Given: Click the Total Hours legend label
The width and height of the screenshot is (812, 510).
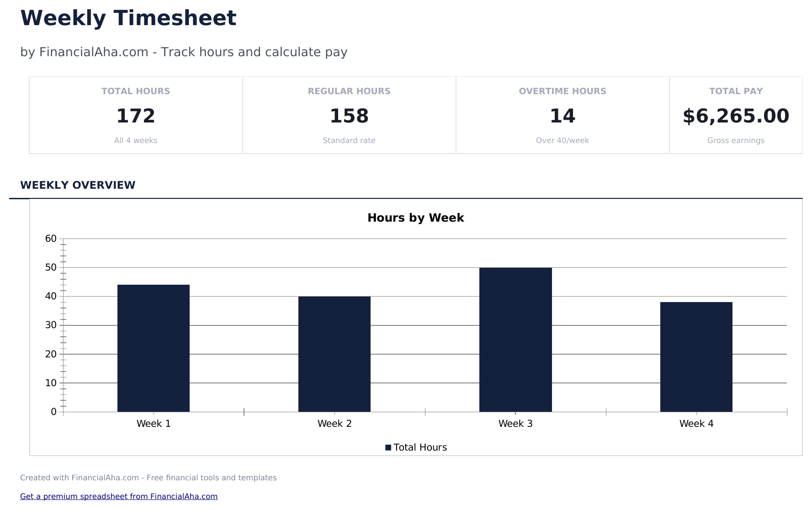Looking at the screenshot, I should coord(420,447).
